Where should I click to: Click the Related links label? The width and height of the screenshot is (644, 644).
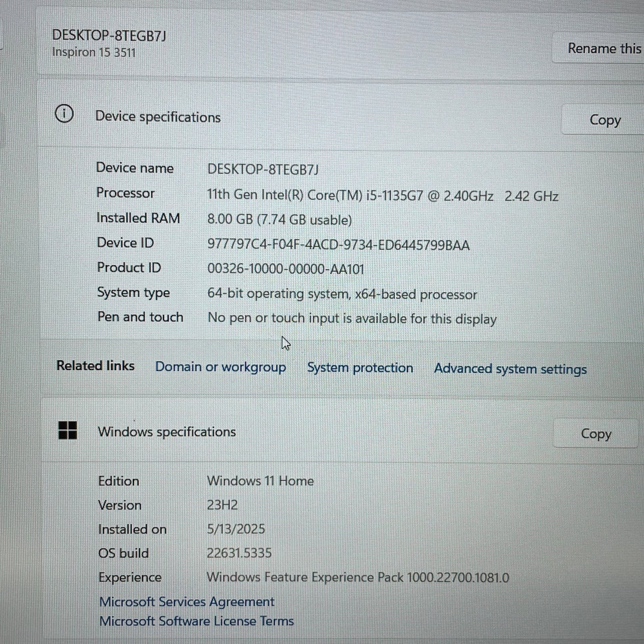tap(95, 365)
